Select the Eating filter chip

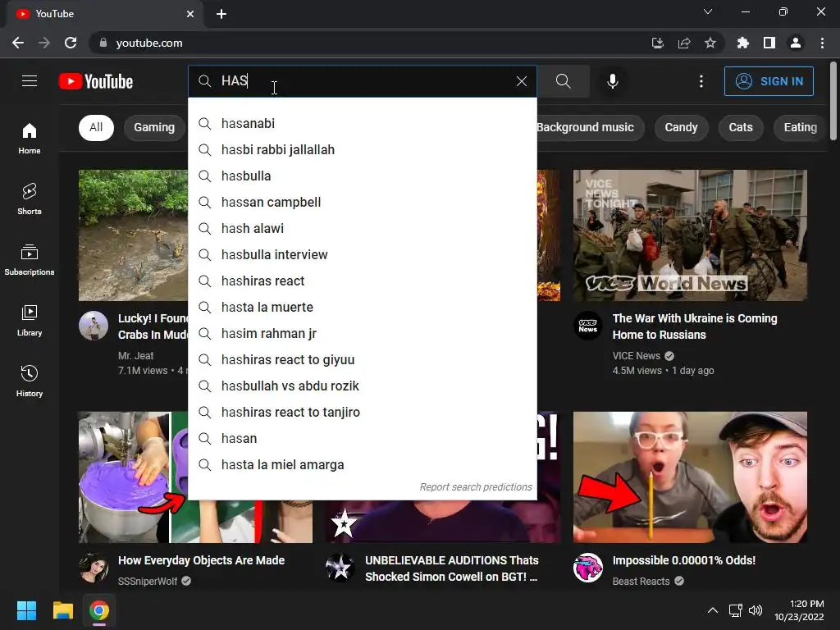[801, 127]
